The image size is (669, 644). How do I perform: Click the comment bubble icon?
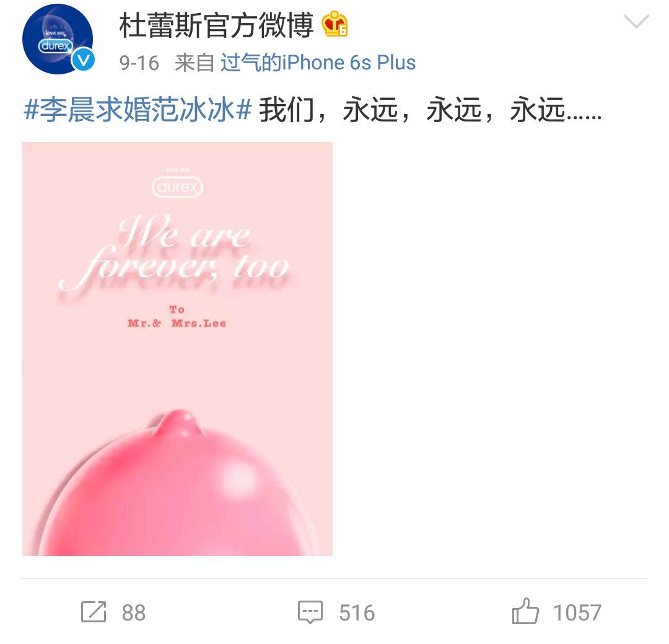click(x=310, y=612)
